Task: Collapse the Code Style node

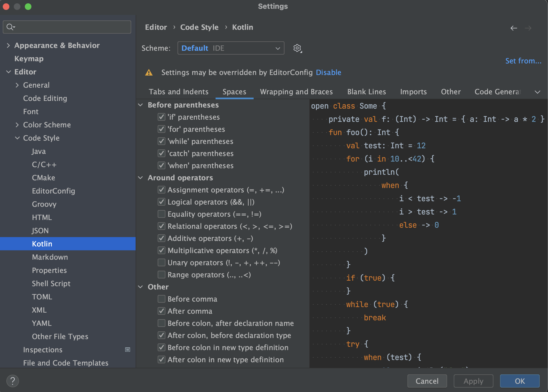Action: point(17,138)
